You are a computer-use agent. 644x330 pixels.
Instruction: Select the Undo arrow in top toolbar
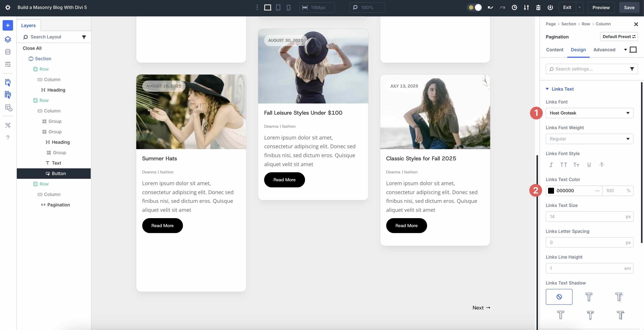click(491, 7)
